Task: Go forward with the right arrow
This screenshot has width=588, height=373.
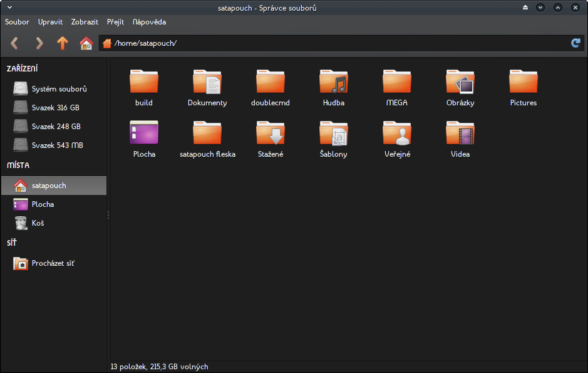Action: 39,43
